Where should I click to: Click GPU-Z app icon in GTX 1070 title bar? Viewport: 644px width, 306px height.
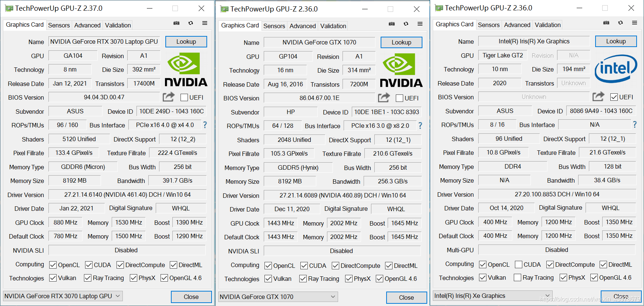(x=225, y=9)
